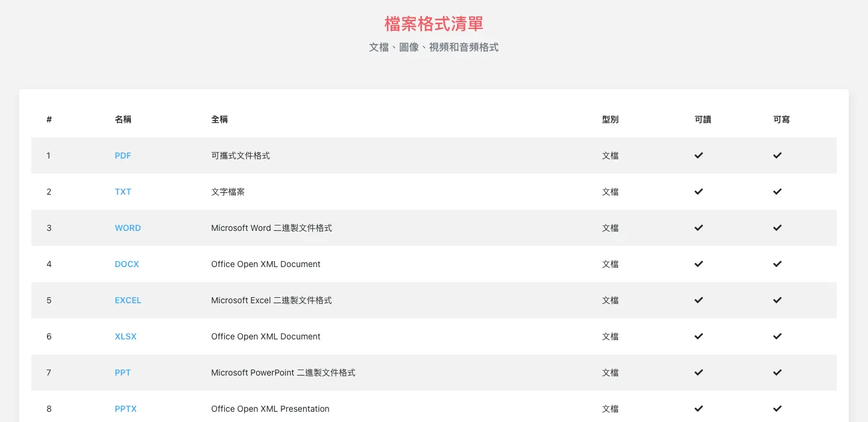The image size is (868, 422).
Task: Click row number 6 in the table
Action: [49, 336]
